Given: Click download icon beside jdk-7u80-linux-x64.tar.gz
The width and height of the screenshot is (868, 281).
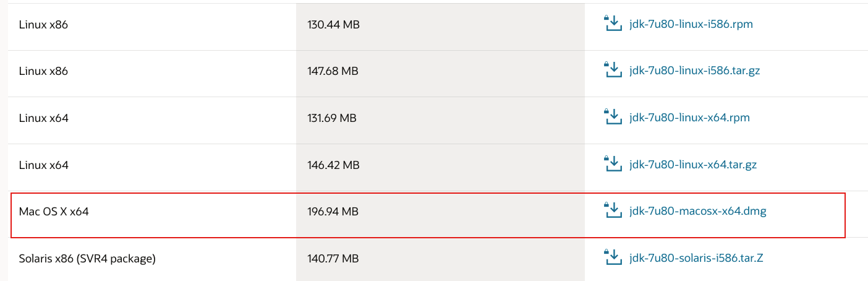Looking at the screenshot, I should [x=612, y=164].
